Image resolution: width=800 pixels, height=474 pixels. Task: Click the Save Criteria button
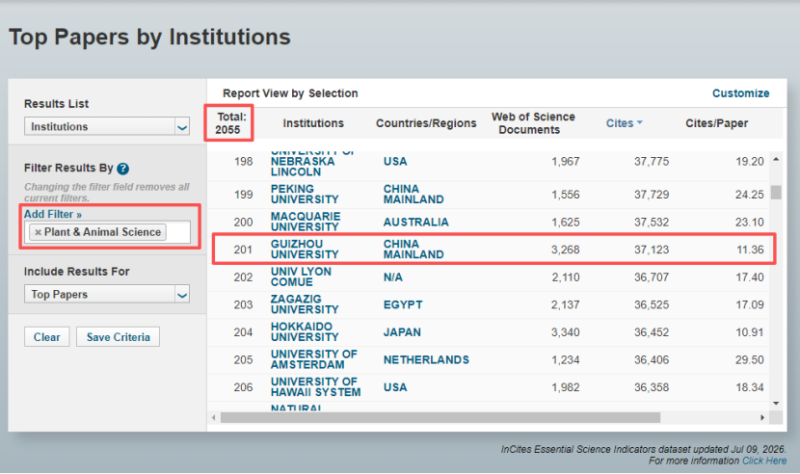click(x=118, y=337)
